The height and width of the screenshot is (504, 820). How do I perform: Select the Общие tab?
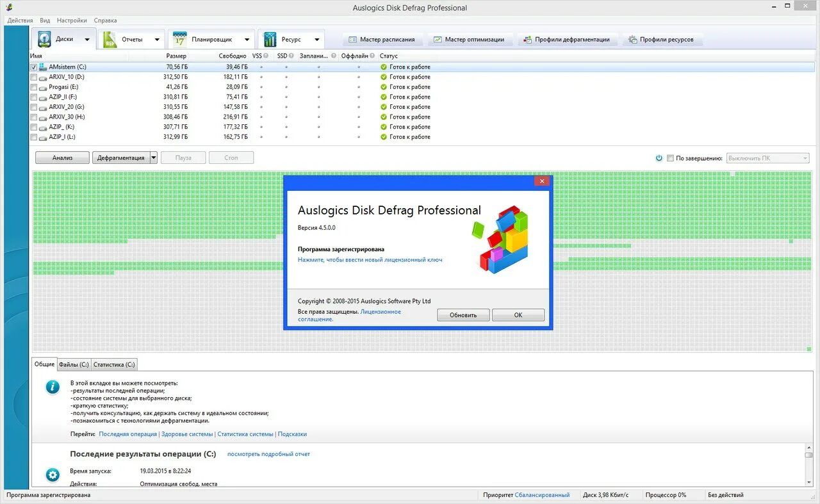tap(44, 364)
